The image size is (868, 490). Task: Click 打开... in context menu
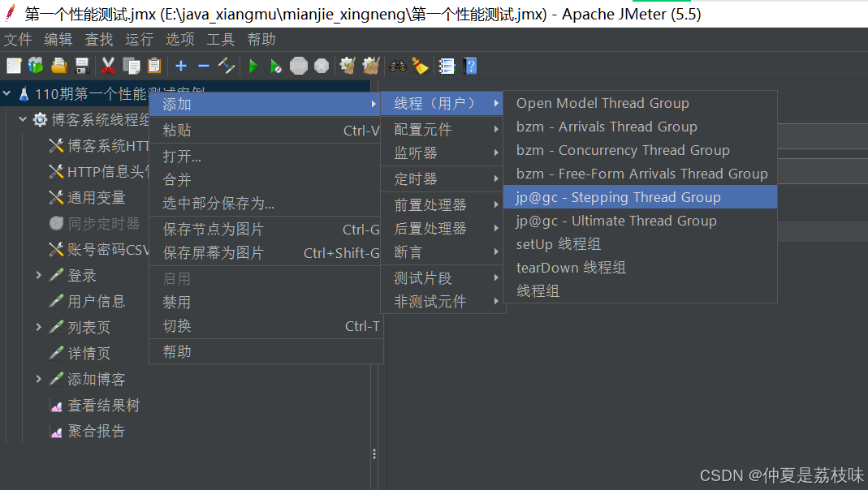[266, 157]
